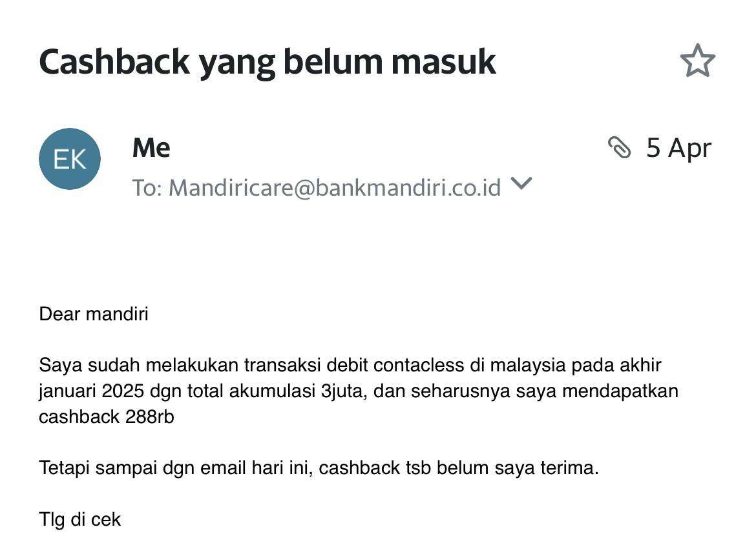
Task: Click the januari 2025 text
Action: click(91, 391)
